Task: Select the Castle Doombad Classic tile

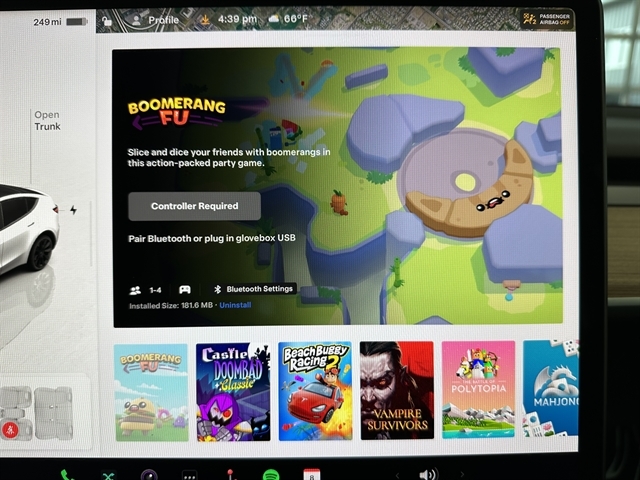Action: click(x=233, y=392)
